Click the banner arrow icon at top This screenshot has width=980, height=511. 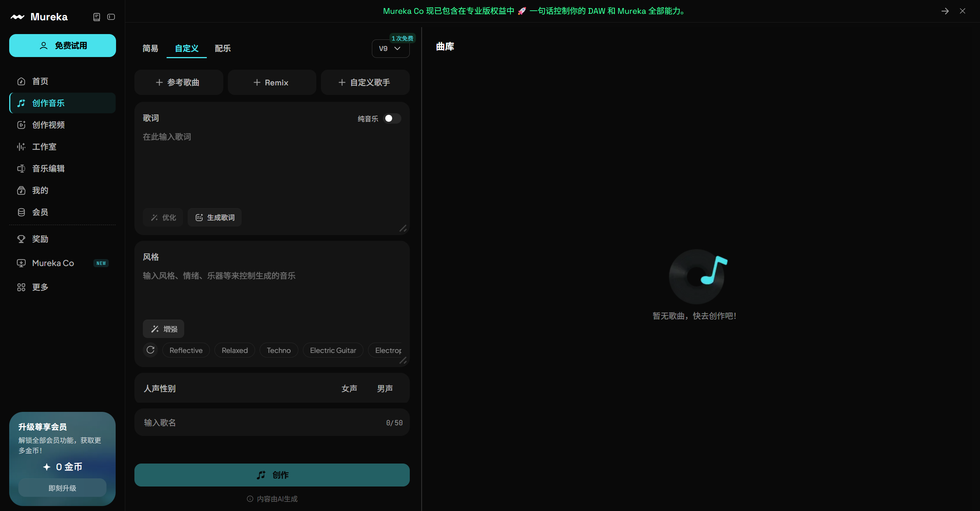945,11
